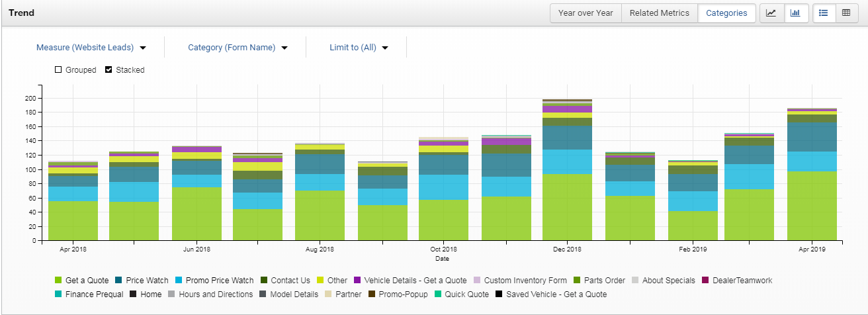Toggle Promo-Popup legend item
The image size is (868, 315).
point(398,294)
